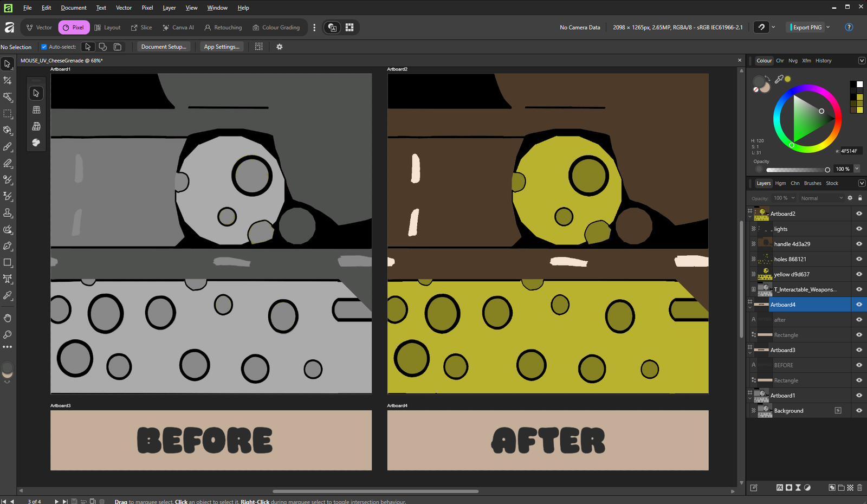This screenshot has height=504, width=867.
Task: Click the Mask Layer icon
Action: [789, 488]
